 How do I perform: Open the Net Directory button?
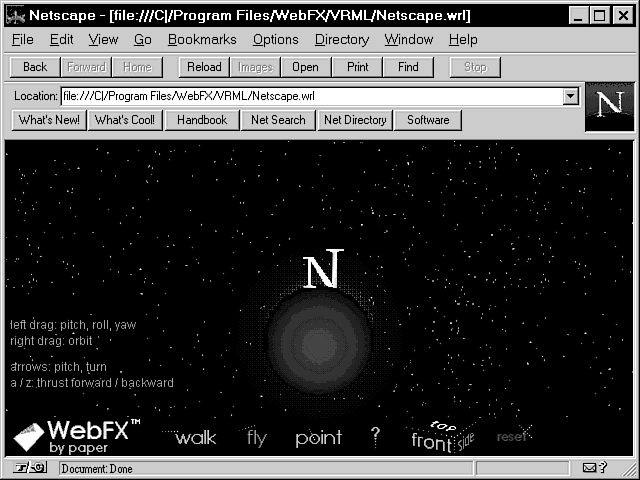(x=355, y=120)
